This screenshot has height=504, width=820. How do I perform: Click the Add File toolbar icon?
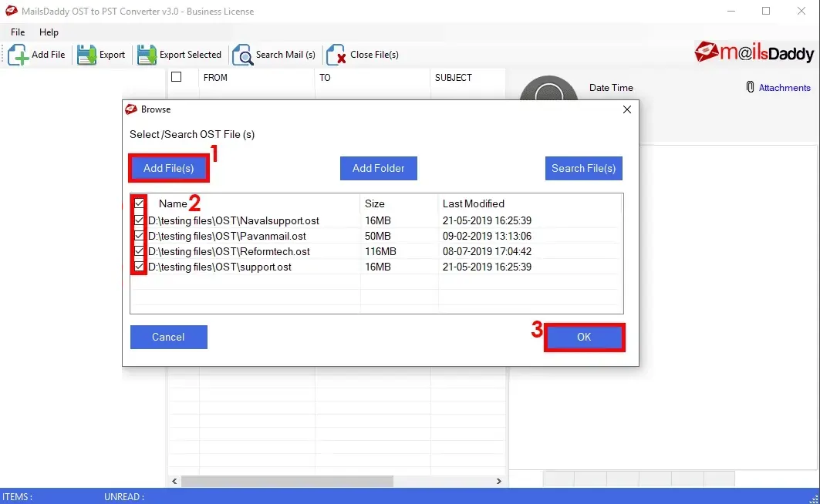coord(18,54)
